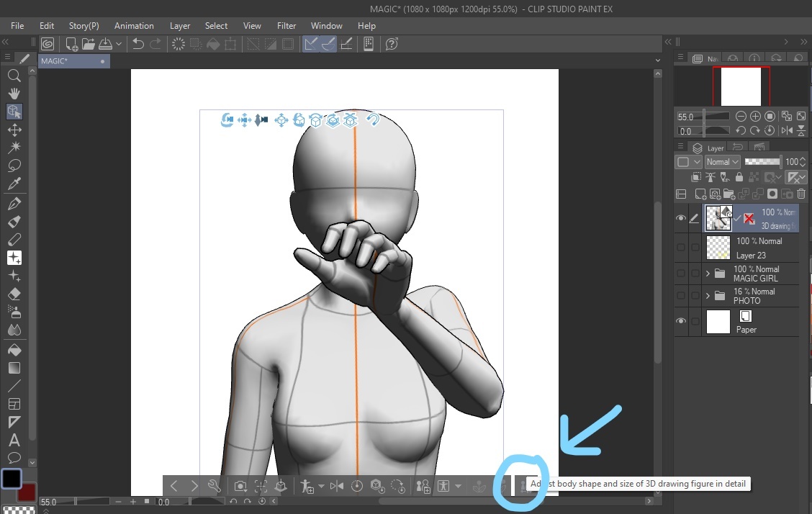Click the navigator zoom value field 55.0
This screenshot has height=514, width=812.
pyautogui.click(x=686, y=117)
